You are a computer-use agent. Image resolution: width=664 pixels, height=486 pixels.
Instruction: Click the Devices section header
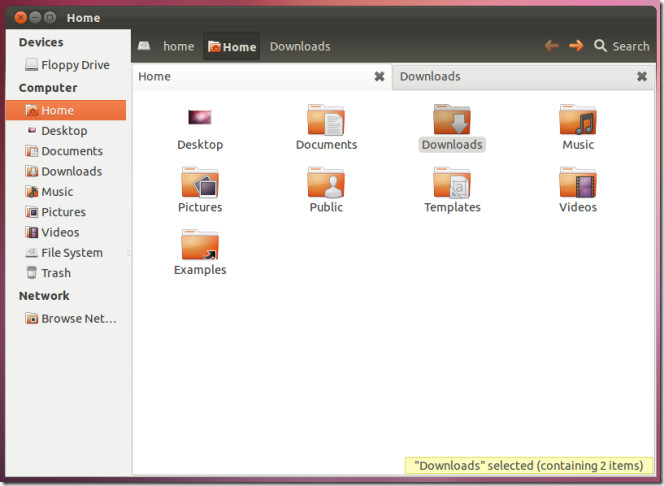coord(41,42)
